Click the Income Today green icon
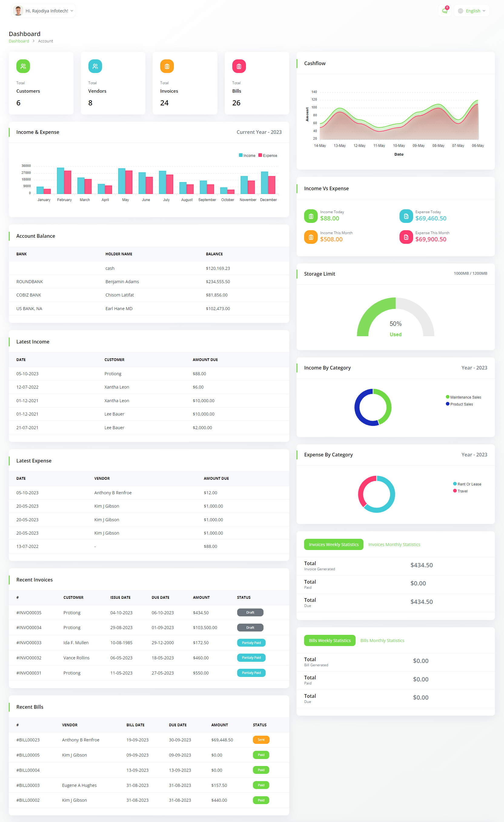Image resolution: width=504 pixels, height=822 pixels. (310, 216)
